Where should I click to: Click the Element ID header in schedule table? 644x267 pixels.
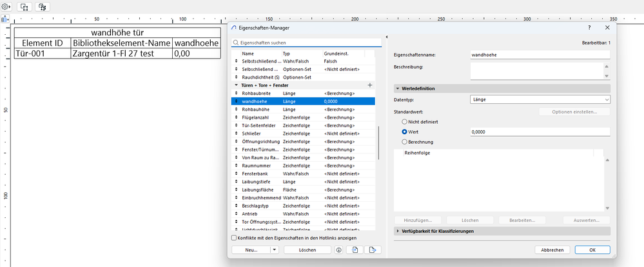(x=43, y=43)
